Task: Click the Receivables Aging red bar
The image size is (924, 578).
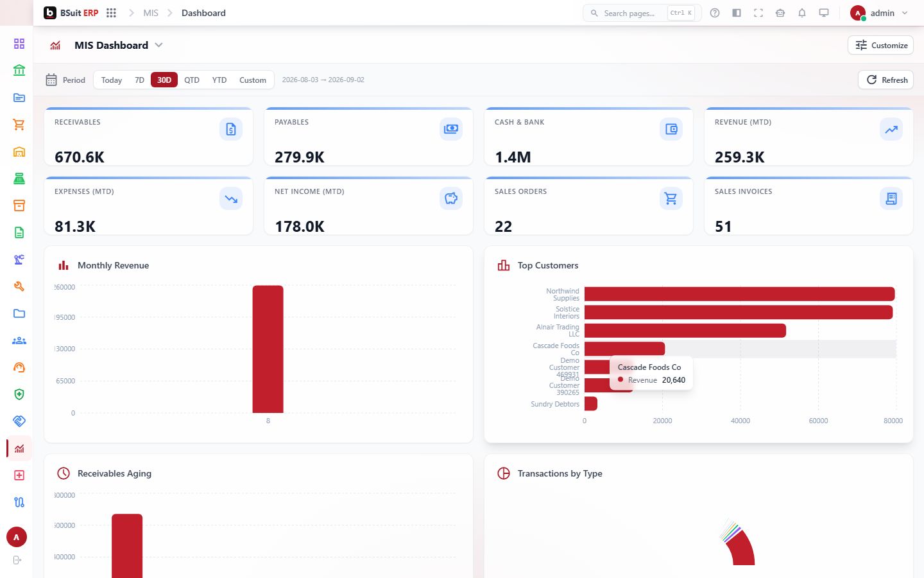Action: [x=127, y=546]
